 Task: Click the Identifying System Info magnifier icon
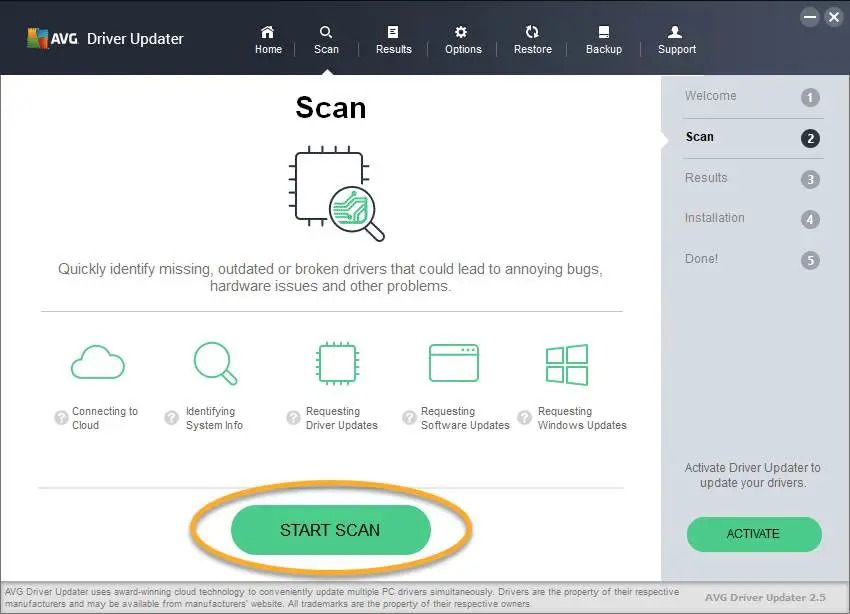tap(215, 363)
